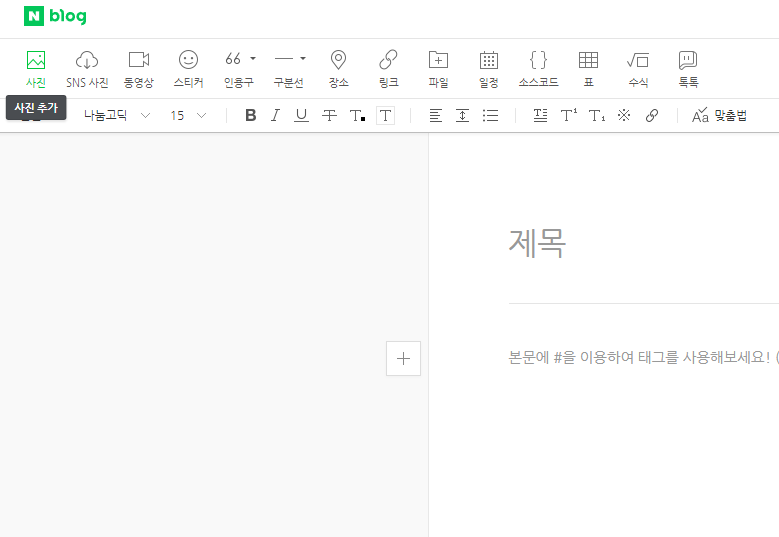Attach a file with 파일
This screenshot has height=537, width=779.
click(438, 69)
